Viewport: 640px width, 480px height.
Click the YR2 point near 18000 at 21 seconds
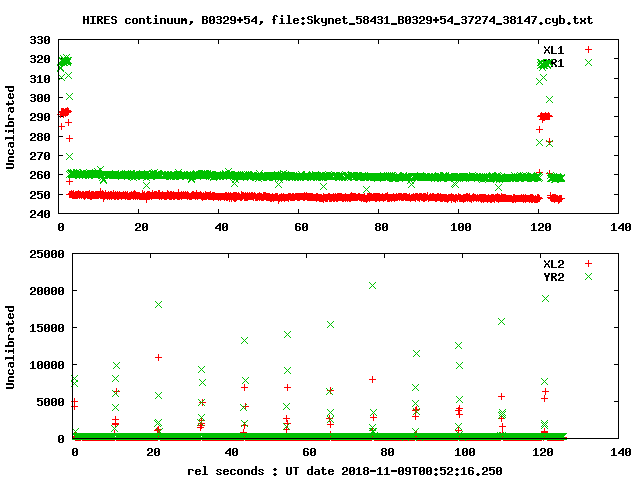click(158, 304)
